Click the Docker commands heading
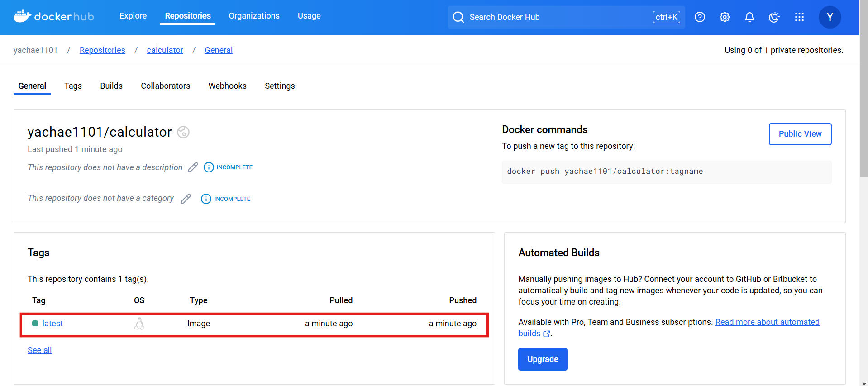This screenshot has width=868, height=386. 544,130
